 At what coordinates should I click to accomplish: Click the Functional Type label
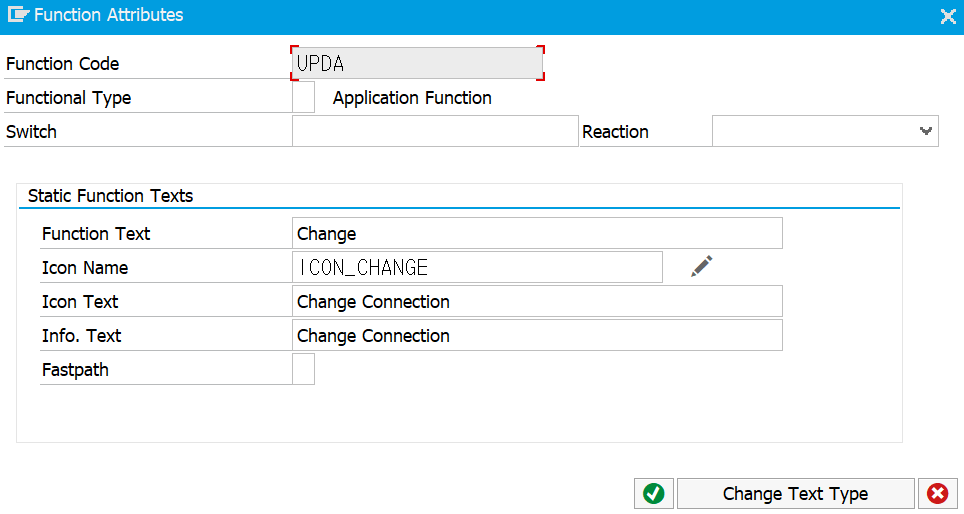[68, 98]
